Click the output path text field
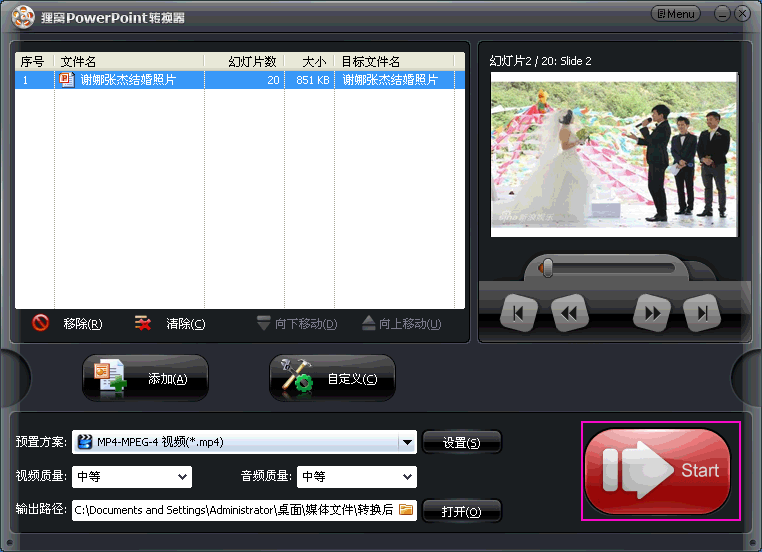 tap(244, 510)
